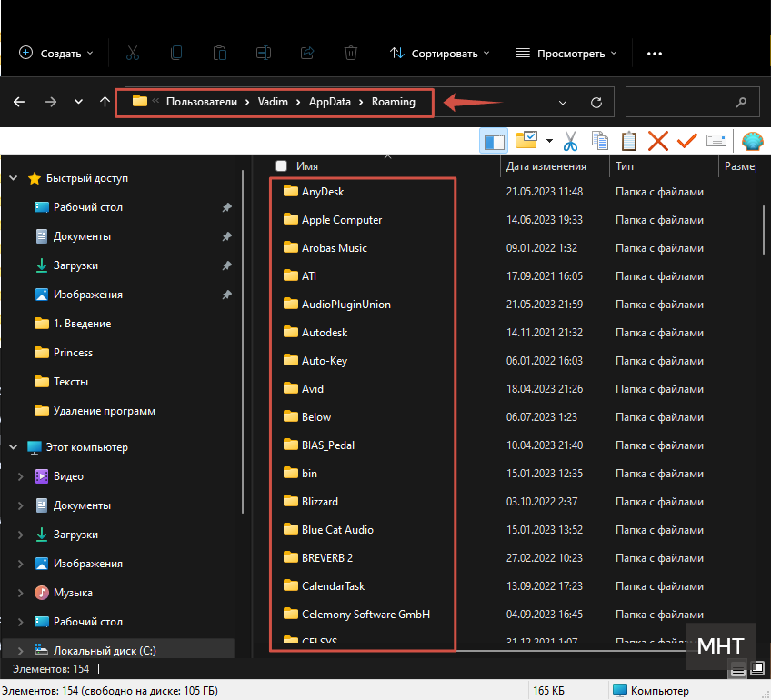The image size is (771, 700).
Task: Sort by the Тип column header
Action: (625, 166)
